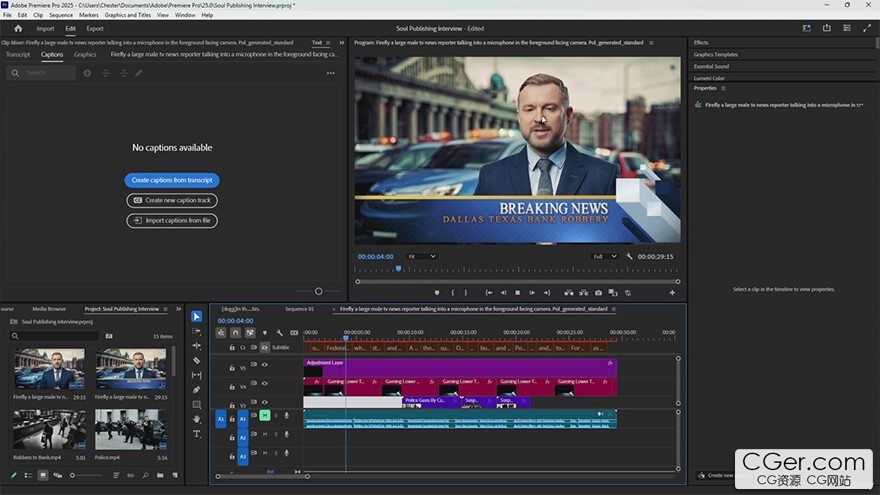This screenshot has width=880, height=495.
Task: Expand Project panel overflow chevrons
Action: tap(178, 309)
